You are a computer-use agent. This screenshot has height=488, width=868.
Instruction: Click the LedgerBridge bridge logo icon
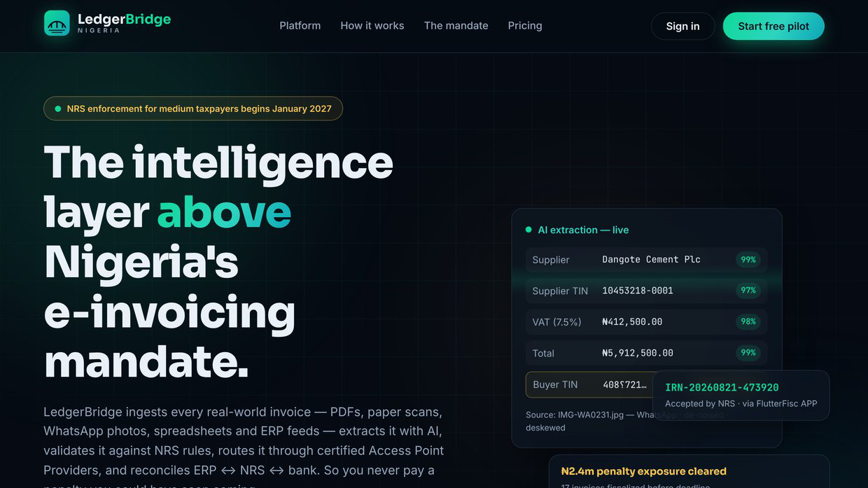(57, 23)
